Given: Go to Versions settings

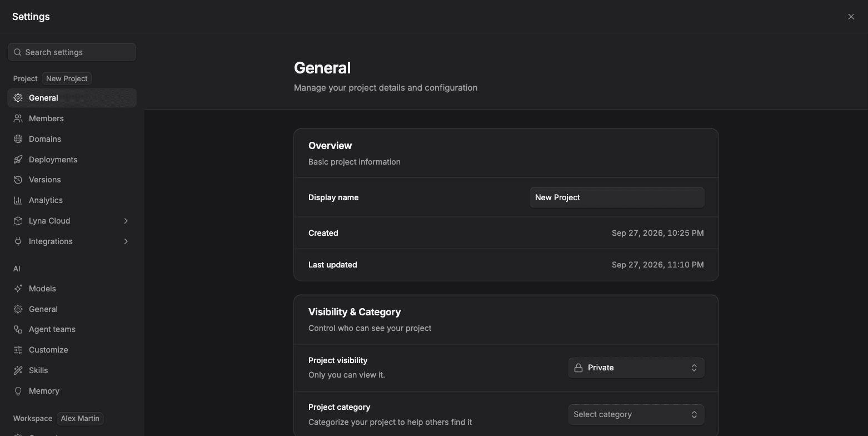Looking at the screenshot, I should coord(72,180).
